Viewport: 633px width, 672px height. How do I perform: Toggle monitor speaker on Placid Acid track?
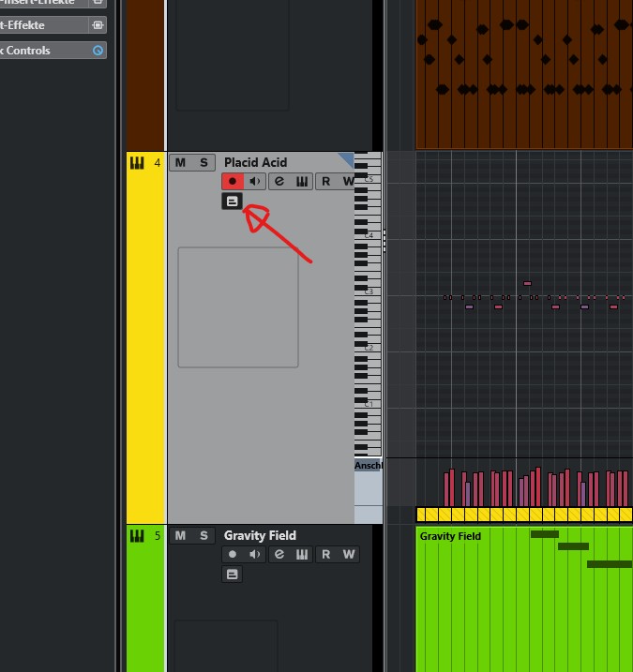[255, 182]
